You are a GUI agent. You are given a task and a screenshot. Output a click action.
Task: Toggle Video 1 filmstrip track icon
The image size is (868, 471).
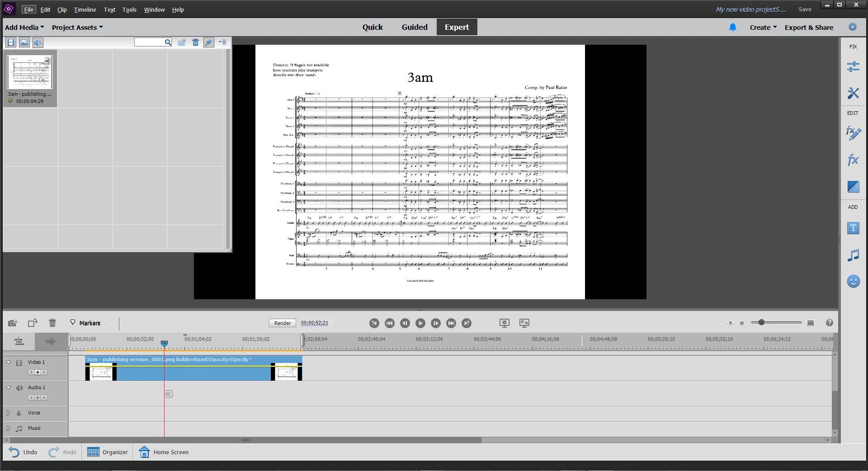[x=19, y=363]
